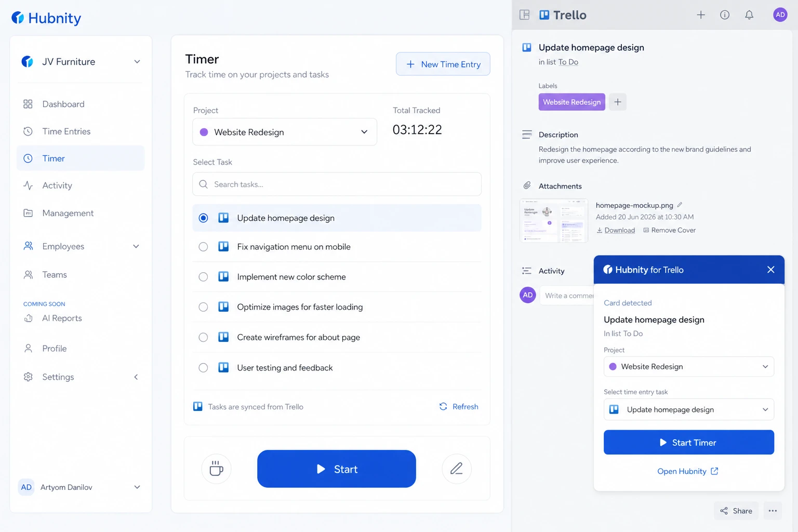Click the purple dot in Timer project selector
The width and height of the screenshot is (798, 532).
coord(204,132)
